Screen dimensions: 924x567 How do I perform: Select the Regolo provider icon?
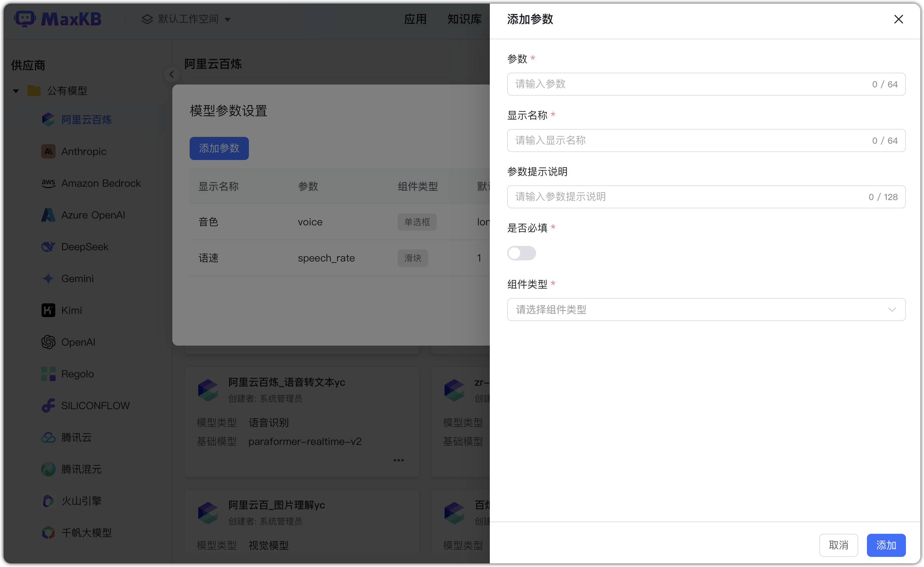tap(48, 374)
